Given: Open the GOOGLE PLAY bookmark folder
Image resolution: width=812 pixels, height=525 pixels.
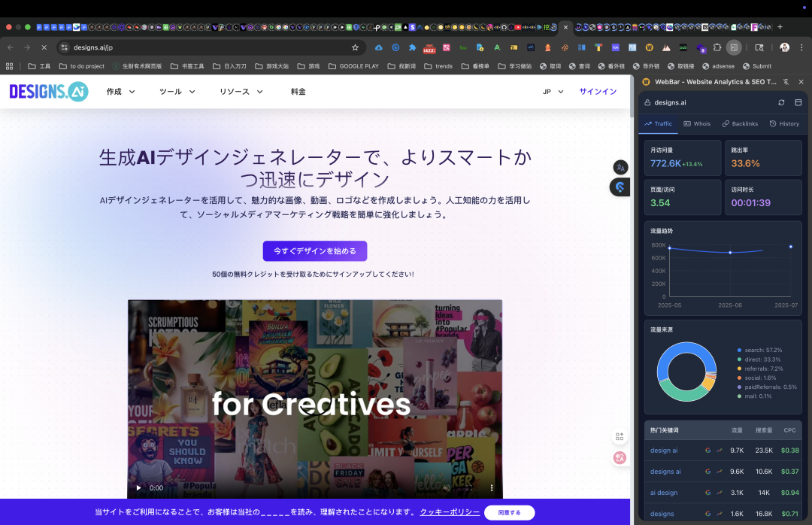Looking at the screenshot, I should tap(353, 66).
